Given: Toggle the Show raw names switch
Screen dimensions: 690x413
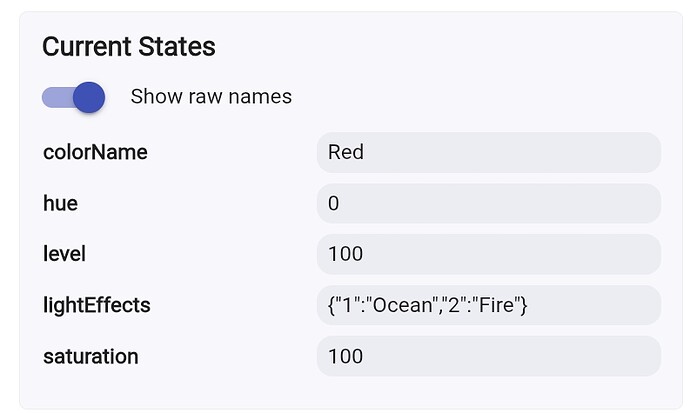Looking at the screenshot, I should [73, 97].
